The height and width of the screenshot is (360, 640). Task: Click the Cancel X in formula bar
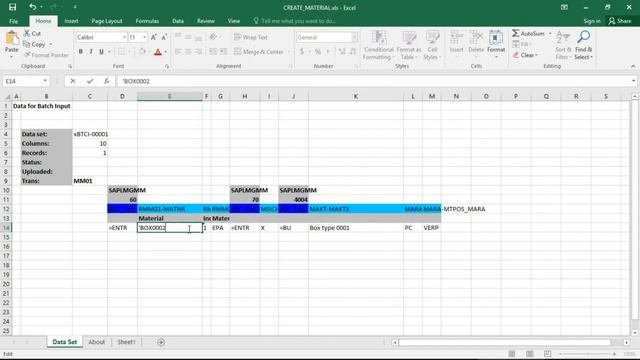[x=73, y=81]
